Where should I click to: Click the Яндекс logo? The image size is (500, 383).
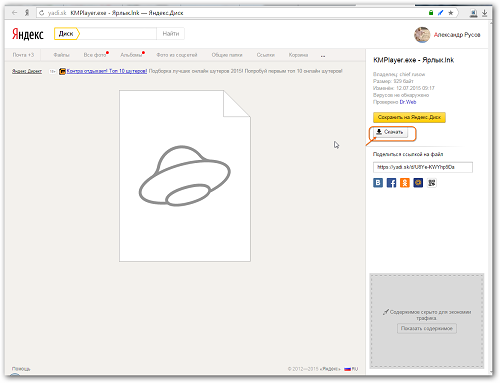pos(28,34)
